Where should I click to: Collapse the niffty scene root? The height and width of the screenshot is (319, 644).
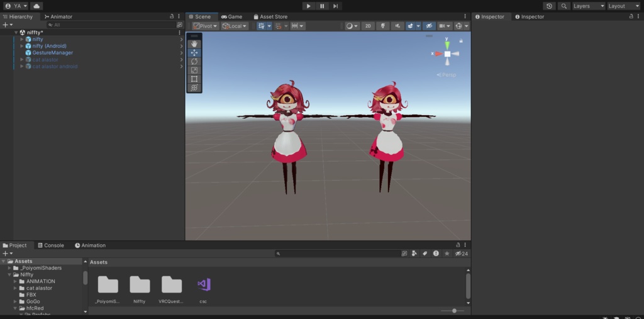click(16, 33)
